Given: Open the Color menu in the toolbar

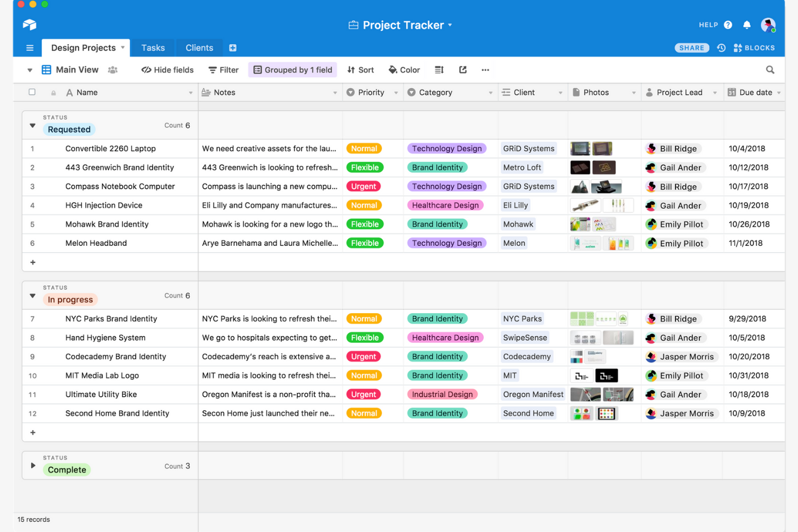Looking at the screenshot, I should point(404,70).
